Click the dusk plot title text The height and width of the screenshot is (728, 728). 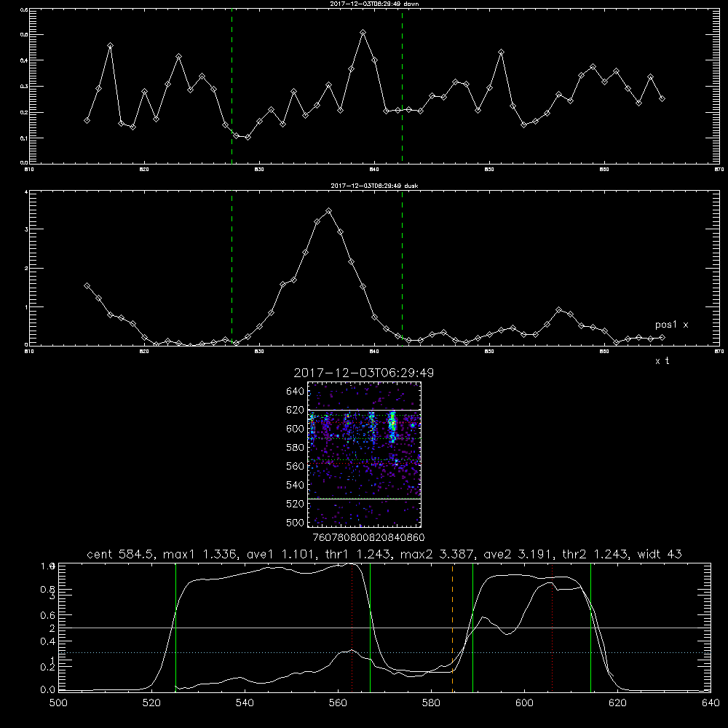[x=374, y=186]
